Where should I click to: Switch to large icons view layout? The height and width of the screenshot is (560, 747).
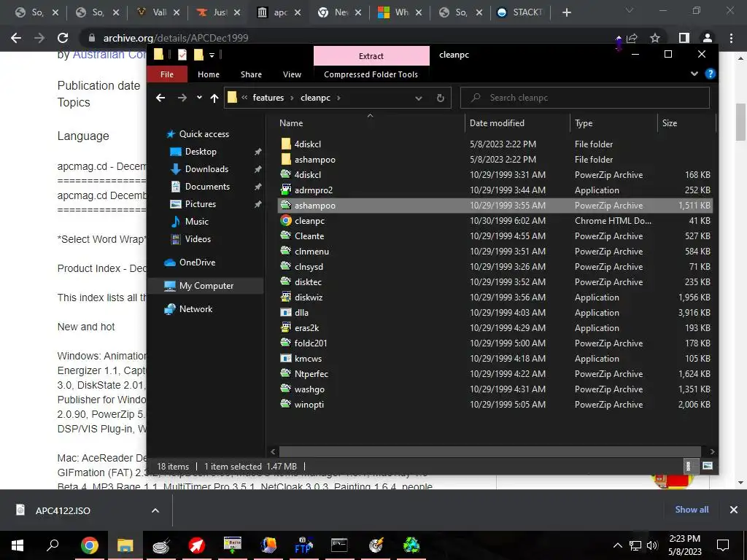pyautogui.click(x=708, y=466)
